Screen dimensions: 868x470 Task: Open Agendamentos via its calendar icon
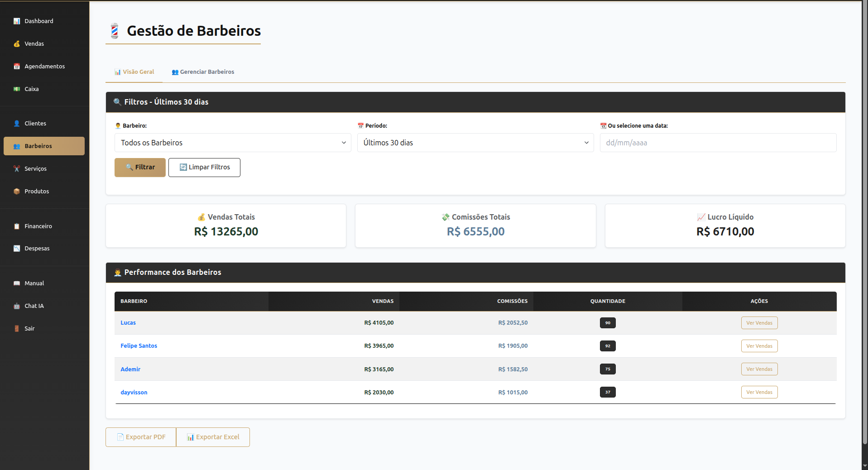pos(17,67)
